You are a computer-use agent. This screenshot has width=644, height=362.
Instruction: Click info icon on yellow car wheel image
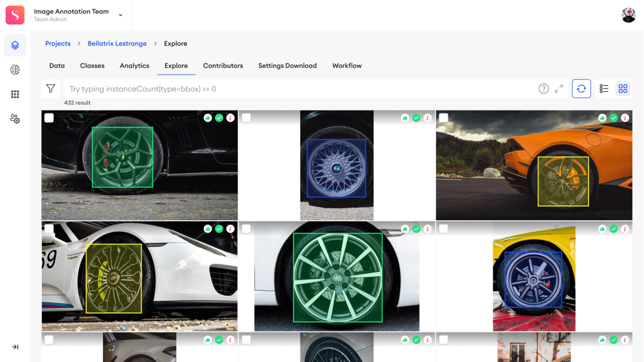click(625, 229)
